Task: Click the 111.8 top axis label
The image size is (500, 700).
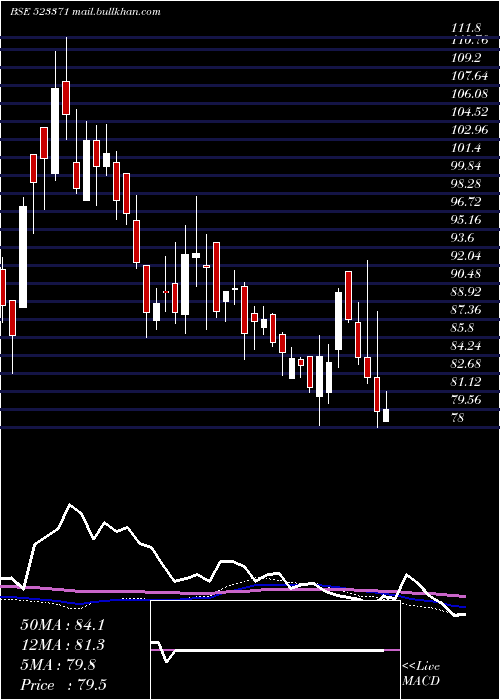Action: [x=467, y=29]
